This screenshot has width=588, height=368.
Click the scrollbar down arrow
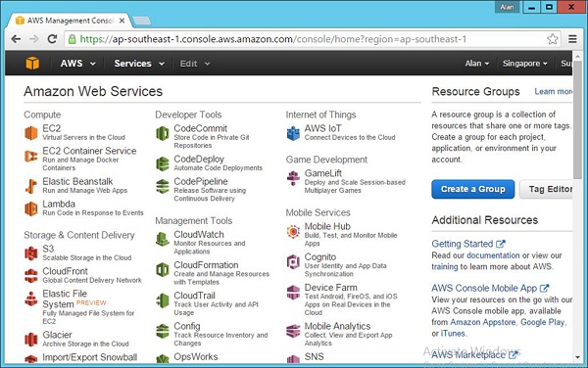click(x=577, y=357)
